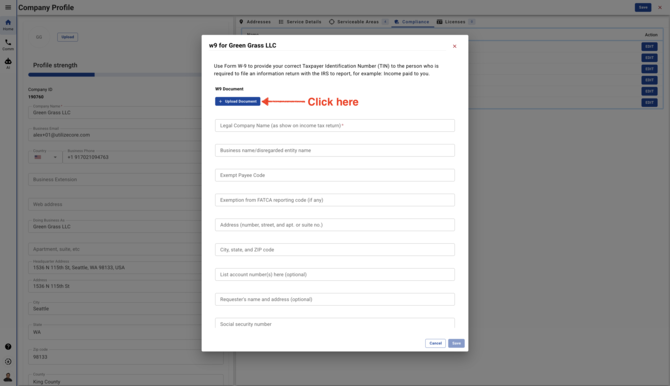670x386 pixels.
Task: Click List account number(s) field
Action: pyautogui.click(x=335, y=274)
